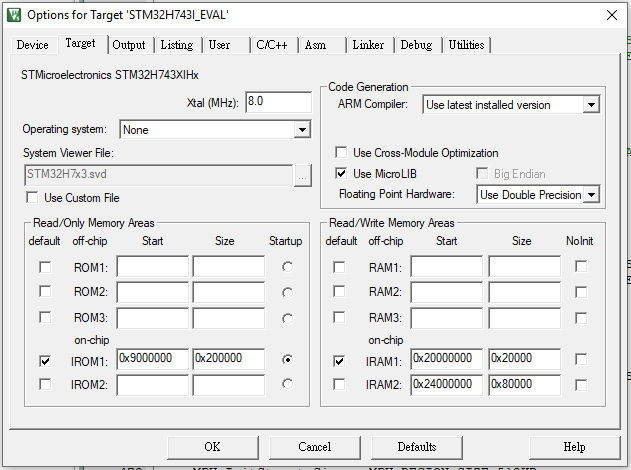The image size is (631, 470).
Task: Edit the IROM1 Size field 0x200000
Action: 229,359
